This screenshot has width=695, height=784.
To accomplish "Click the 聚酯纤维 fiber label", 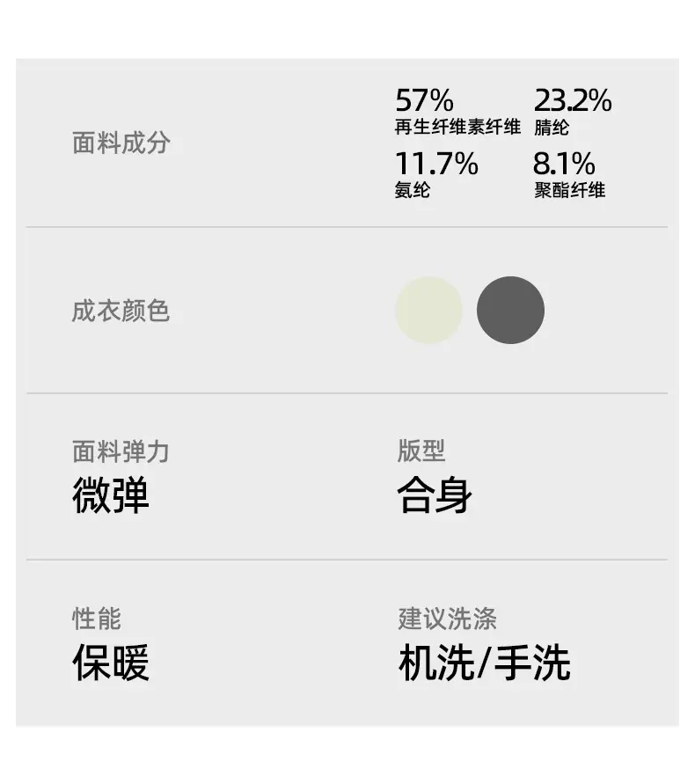I will (569, 190).
